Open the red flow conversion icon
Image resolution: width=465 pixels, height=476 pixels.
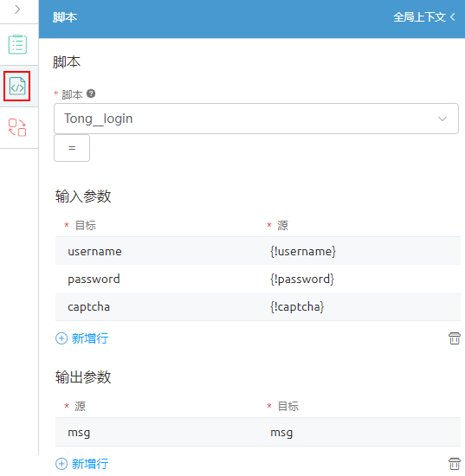[17, 127]
